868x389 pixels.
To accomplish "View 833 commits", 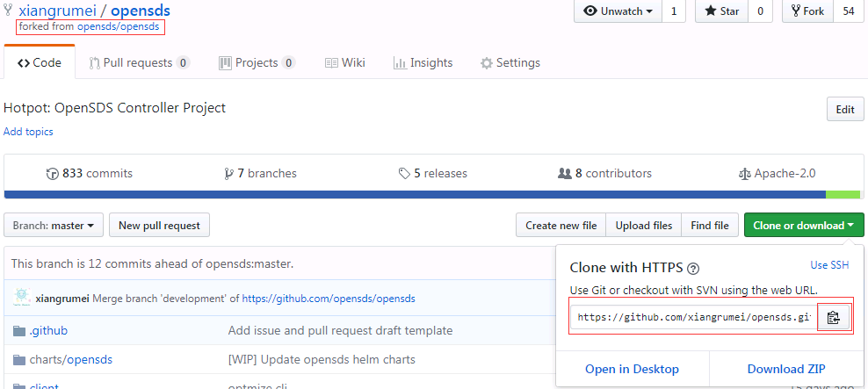I will [90, 174].
